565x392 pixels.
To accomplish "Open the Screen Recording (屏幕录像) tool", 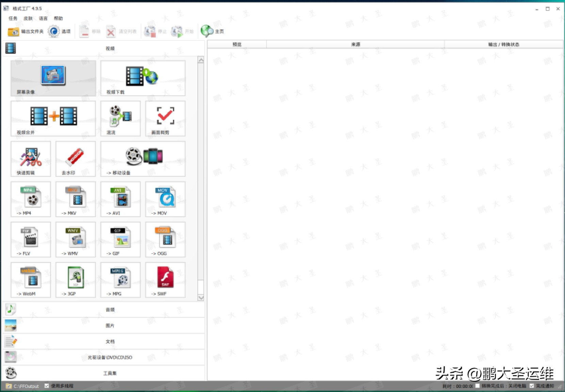I will (x=53, y=78).
